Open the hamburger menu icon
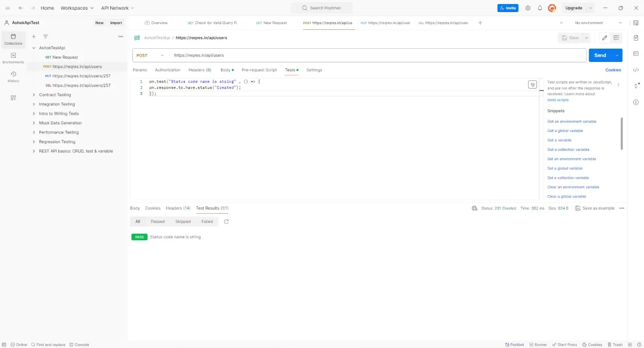This screenshot has width=644, height=348. [7, 8]
